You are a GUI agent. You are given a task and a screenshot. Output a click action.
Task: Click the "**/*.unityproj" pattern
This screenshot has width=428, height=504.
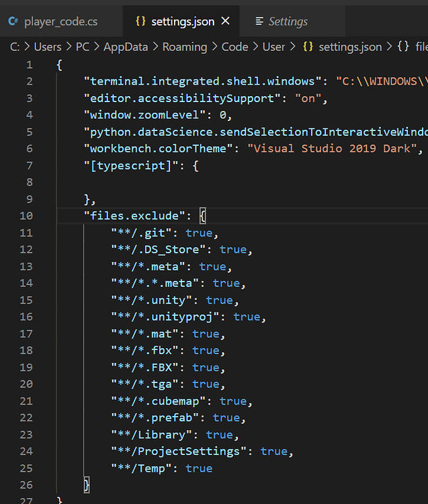pos(165,317)
